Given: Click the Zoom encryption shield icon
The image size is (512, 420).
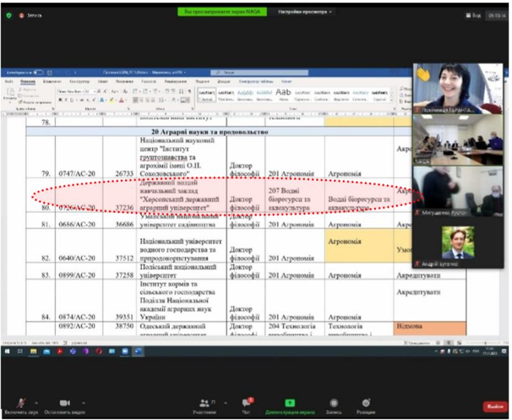Looking at the screenshot, I should click(x=9, y=16).
